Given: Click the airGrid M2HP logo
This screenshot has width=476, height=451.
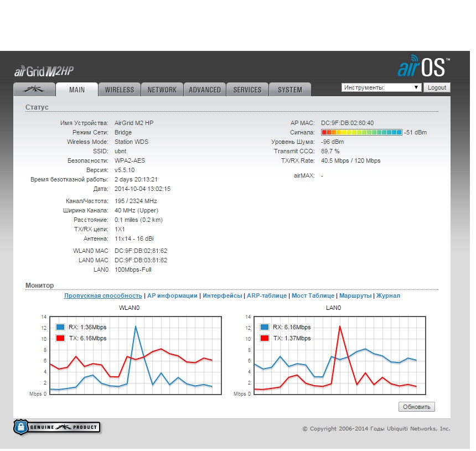Looking at the screenshot, I should [x=44, y=71].
